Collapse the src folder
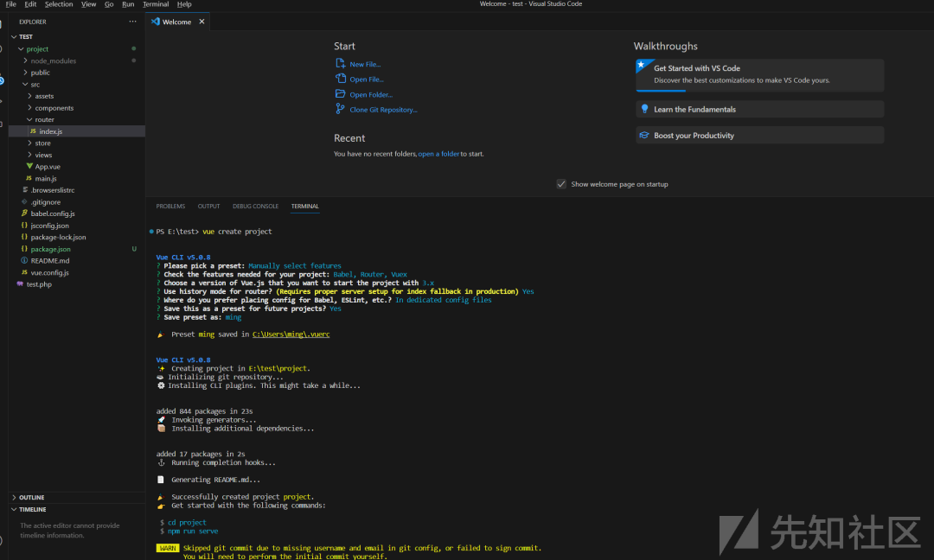The height and width of the screenshot is (560, 934). click(25, 85)
